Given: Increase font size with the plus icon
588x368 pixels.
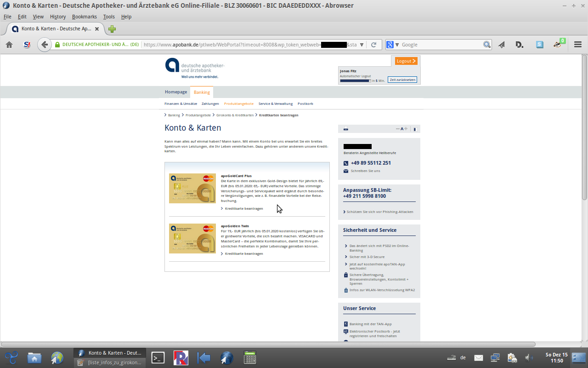Looking at the screenshot, I should 406,129.
